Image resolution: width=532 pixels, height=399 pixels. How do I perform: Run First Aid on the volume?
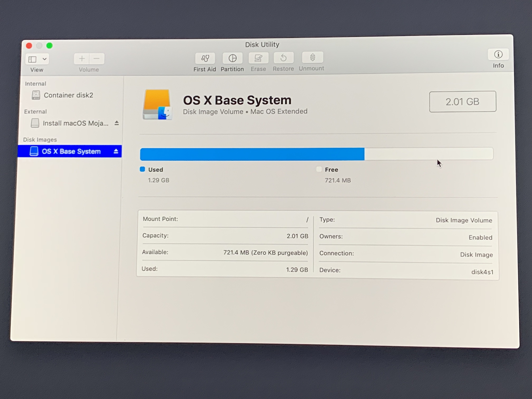tap(205, 58)
